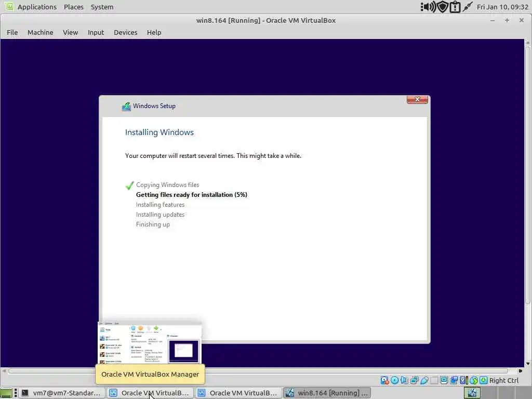Click the horizontal scrollbar right arrow
532x399 pixels.
tap(520, 371)
